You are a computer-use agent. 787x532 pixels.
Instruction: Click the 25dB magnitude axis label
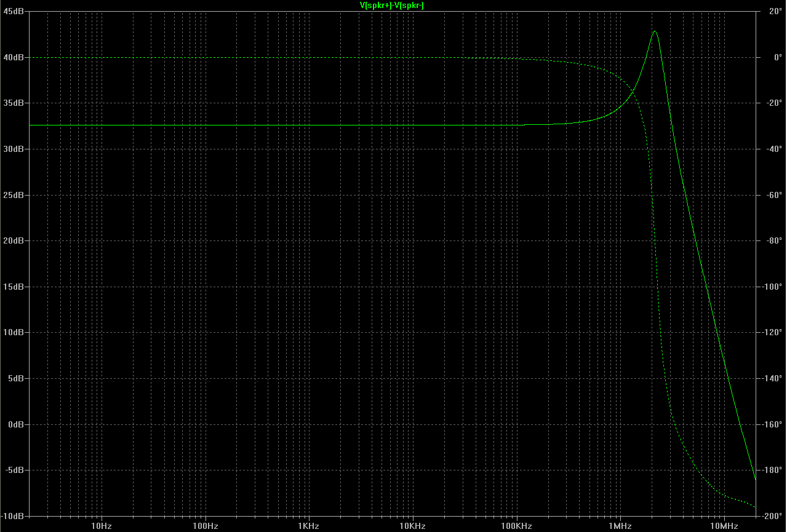click(x=14, y=195)
